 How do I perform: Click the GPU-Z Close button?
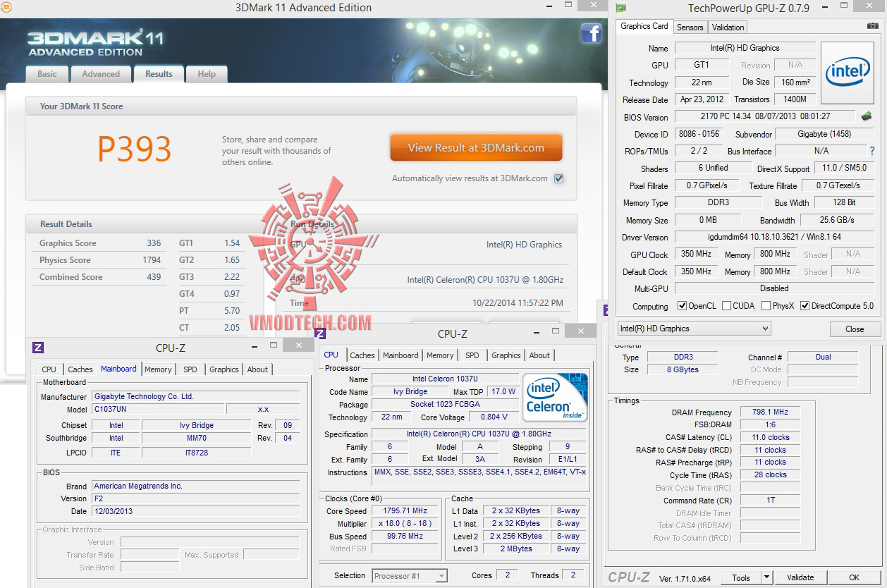pyautogui.click(x=855, y=329)
